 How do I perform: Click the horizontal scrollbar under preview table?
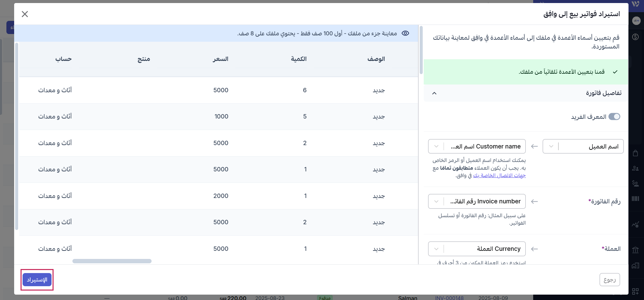[x=112, y=261]
